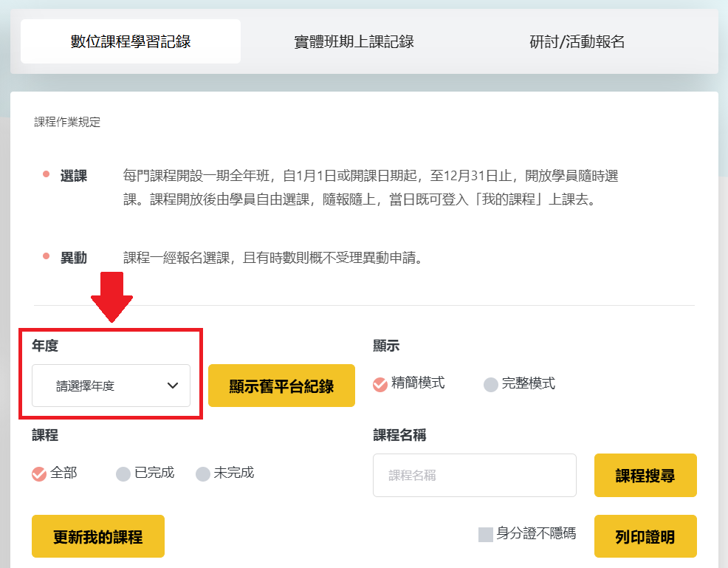Select 精簡模式 display radio option
Screen dimensions: 728x568
pos(380,385)
